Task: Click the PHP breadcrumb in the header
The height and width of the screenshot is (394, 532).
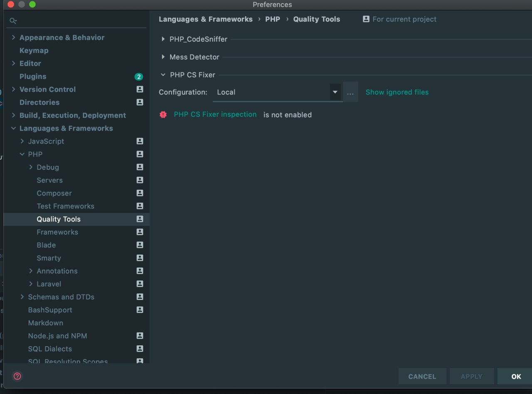Action: point(273,19)
